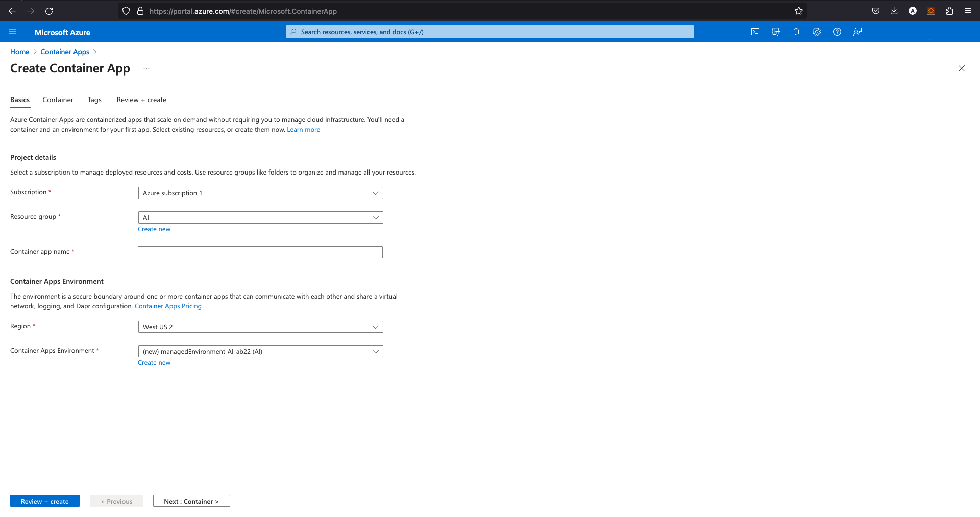Click Next : Container button

[191, 501]
